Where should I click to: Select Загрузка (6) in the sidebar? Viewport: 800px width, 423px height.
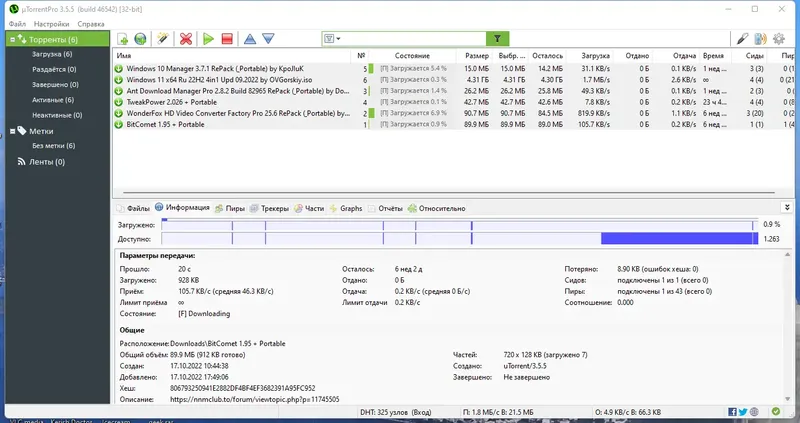coord(52,54)
